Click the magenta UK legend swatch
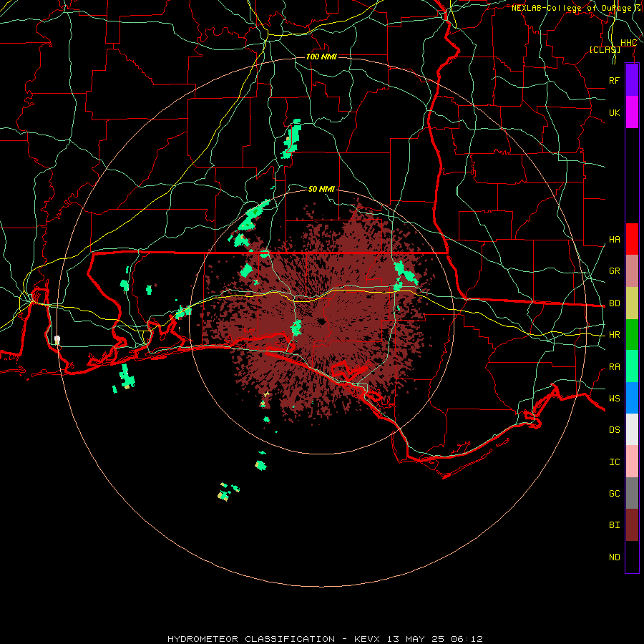The width and height of the screenshot is (644, 644). [632, 112]
